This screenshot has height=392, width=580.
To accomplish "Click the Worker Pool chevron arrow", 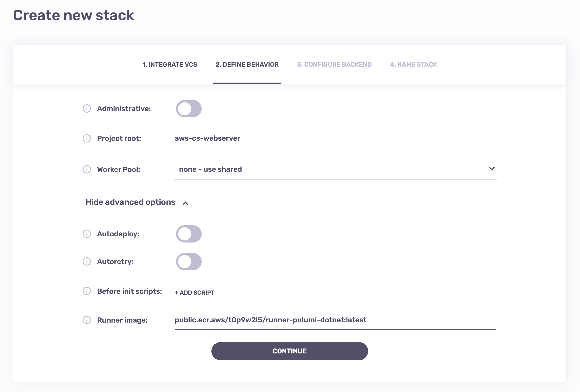I will pos(491,169).
